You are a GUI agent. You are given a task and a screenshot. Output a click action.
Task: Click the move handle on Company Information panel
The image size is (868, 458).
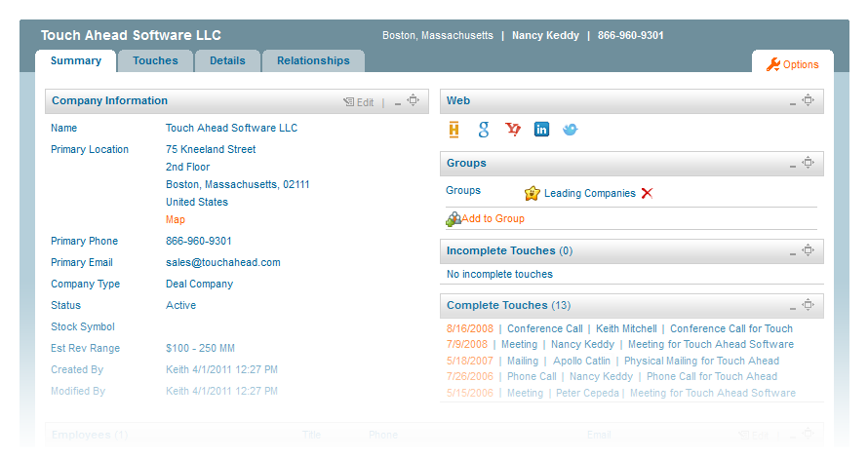(414, 101)
